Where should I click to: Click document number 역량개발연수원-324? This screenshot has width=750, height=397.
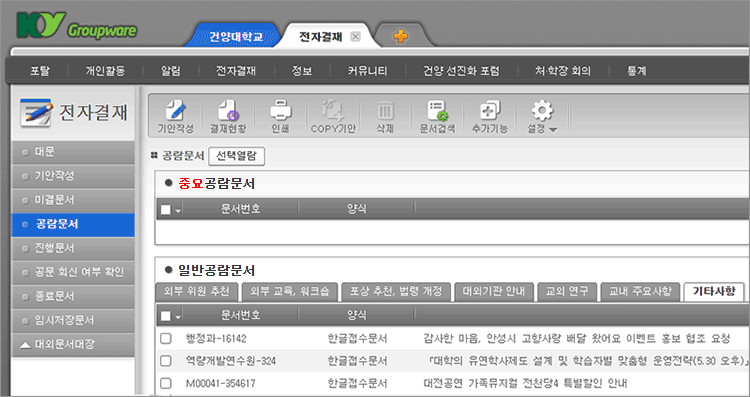click(231, 361)
